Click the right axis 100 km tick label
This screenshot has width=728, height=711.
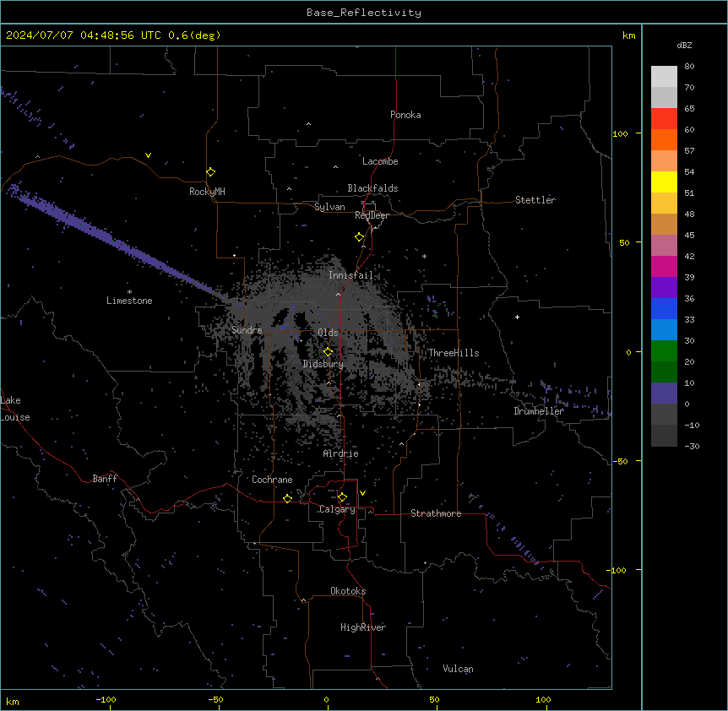coord(620,133)
